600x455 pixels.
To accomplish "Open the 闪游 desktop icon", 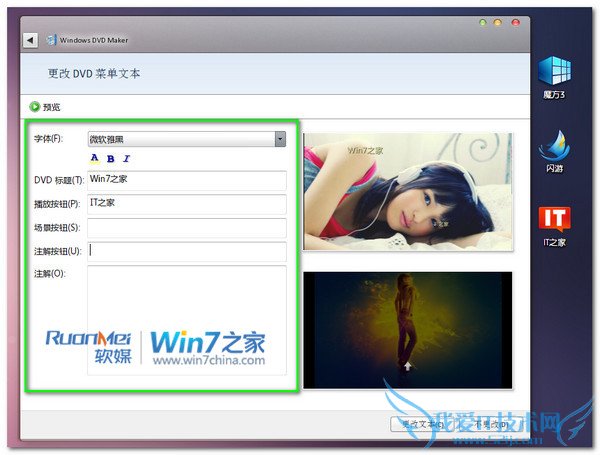I will (x=554, y=152).
